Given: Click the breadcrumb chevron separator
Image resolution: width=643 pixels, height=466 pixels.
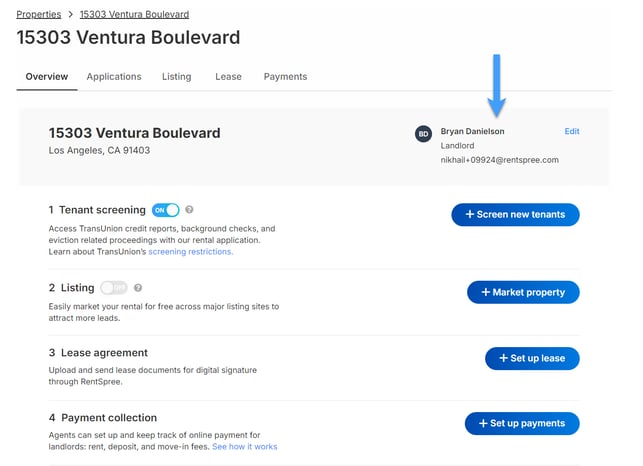Looking at the screenshot, I should (x=71, y=14).
